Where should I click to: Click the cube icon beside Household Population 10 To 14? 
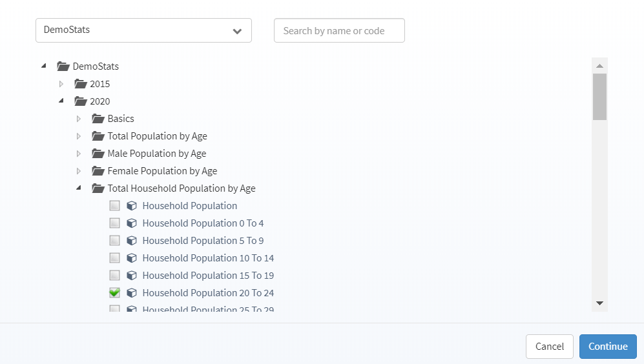point(131,258)
